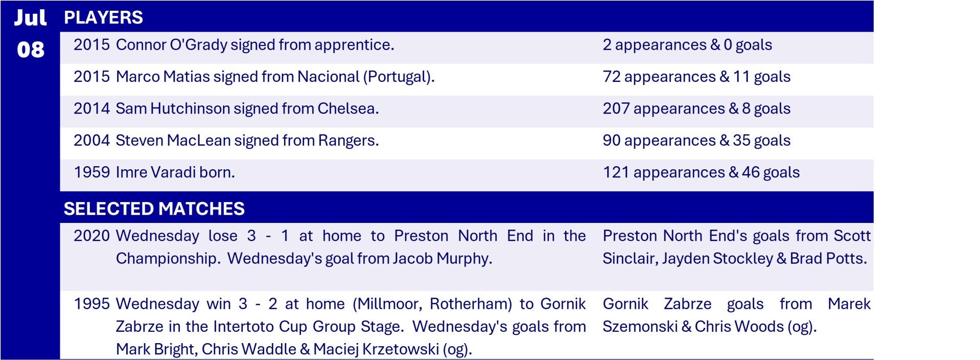Viewport: 980px width, 360px height.
Task: Click the Gornik Zabrze goalscorers text
Action: click(x=736, y=315)
